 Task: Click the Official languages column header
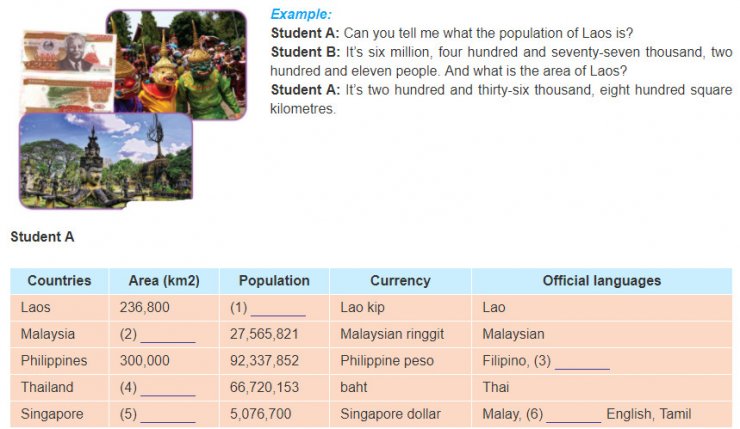pos(602,281)
